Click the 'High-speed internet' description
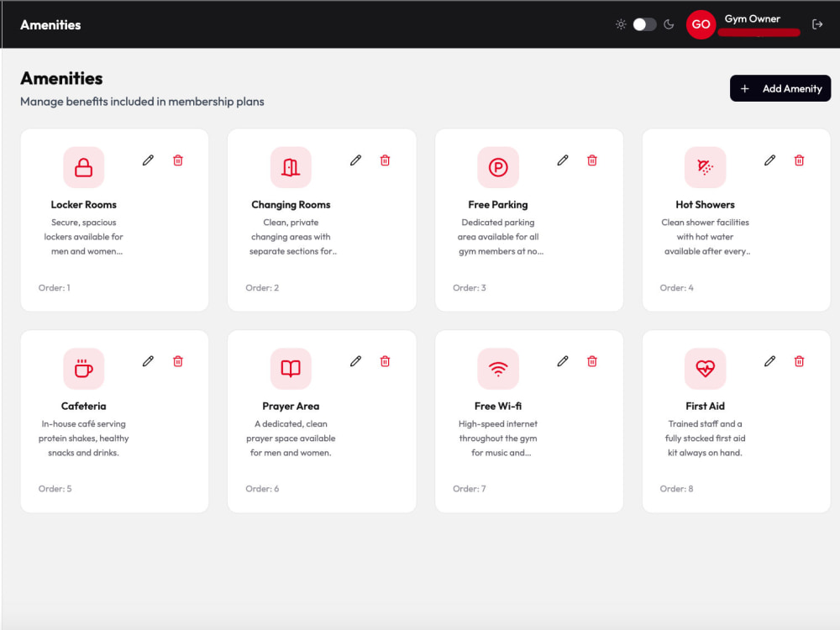 coord(497,438)
